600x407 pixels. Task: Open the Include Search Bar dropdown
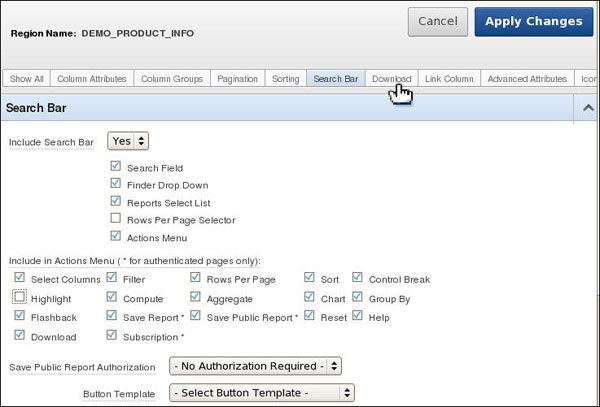(128, 142)
